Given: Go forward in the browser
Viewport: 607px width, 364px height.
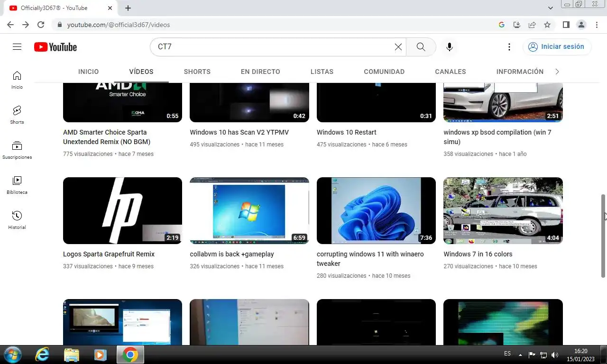Looking at the screenshot, I should [26, 25].
